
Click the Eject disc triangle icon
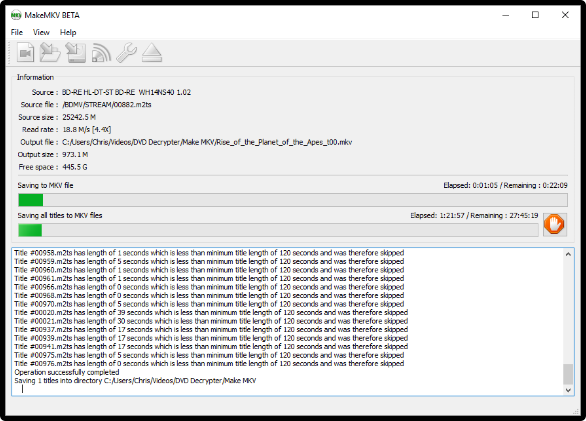coord(152,53)
